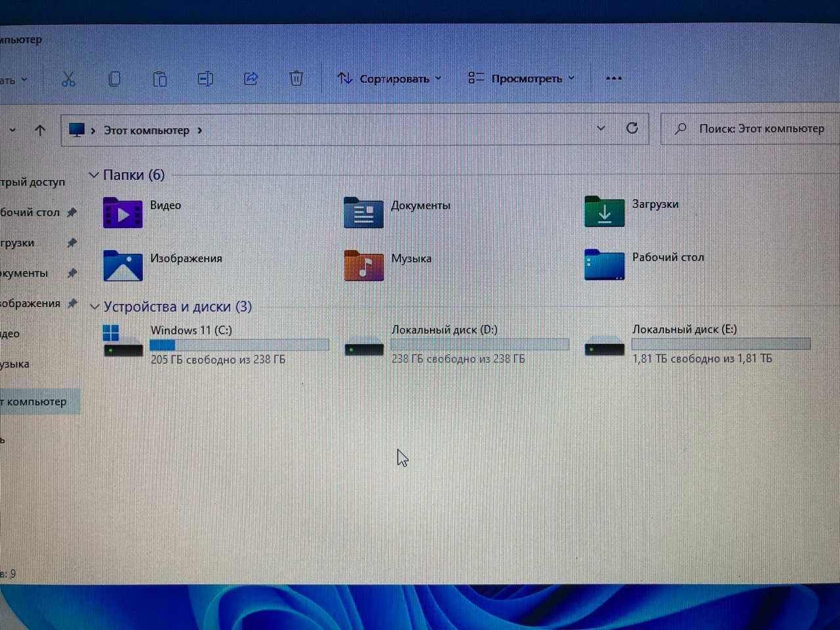The image size is (840, 630).
Task: Click the Rename icon in toolbar
Action: pyautogui.click(x=205, y=79)
